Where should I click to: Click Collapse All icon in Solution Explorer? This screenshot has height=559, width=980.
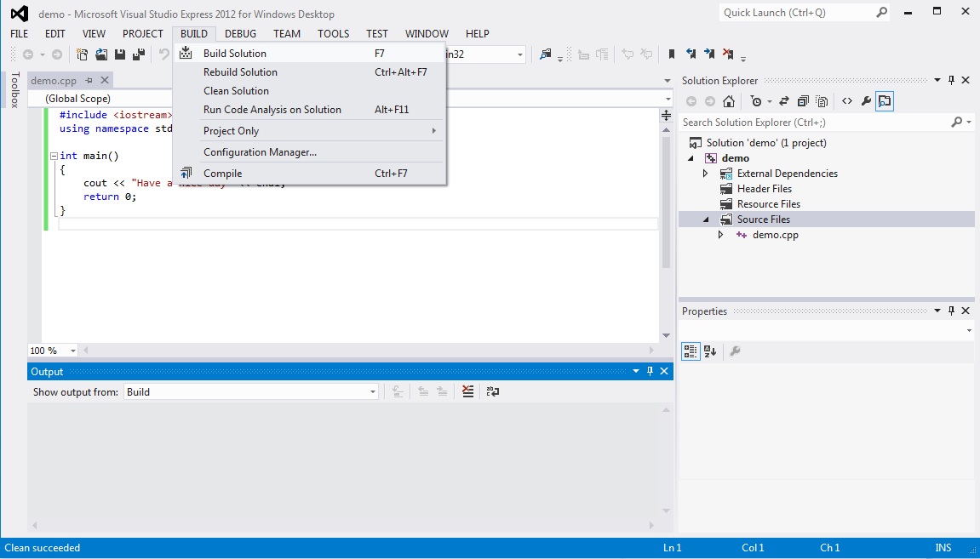tap(803, 101)
